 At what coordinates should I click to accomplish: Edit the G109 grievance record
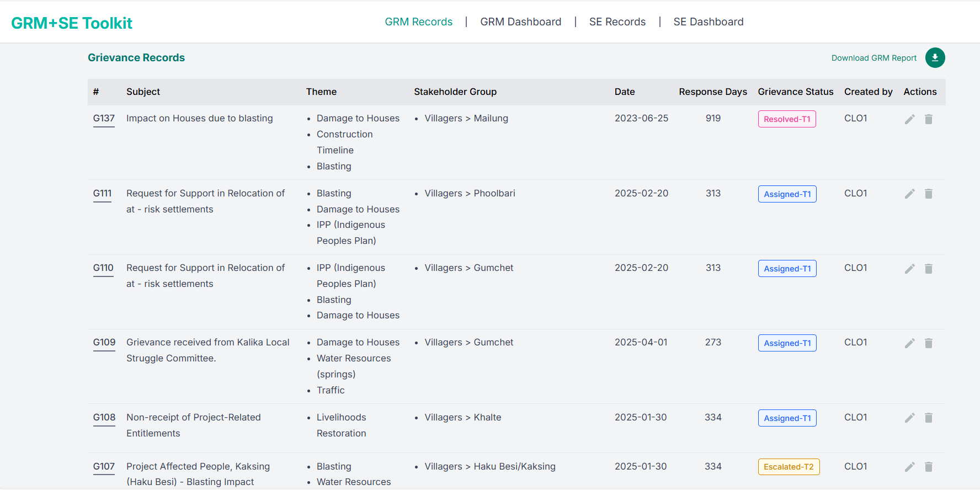(x=910, y=343)
